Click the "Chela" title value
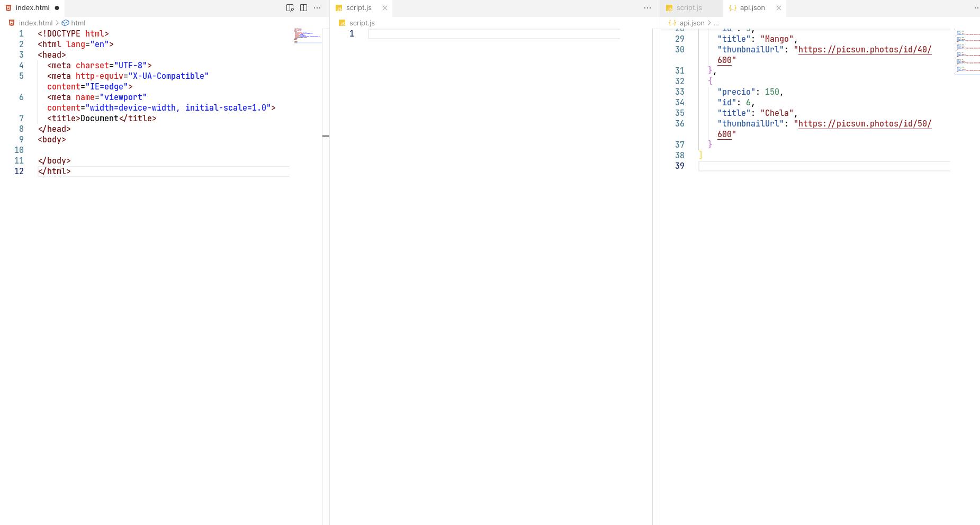The width and height of the screenshot is (980, 525). (777, 113)
